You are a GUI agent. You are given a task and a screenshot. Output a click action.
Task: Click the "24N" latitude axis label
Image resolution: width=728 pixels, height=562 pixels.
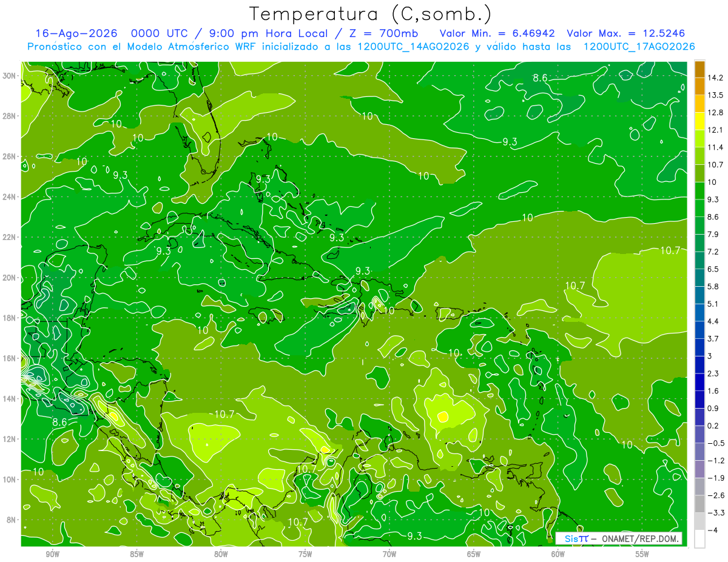pyautogui.click(x=10, y=196)
